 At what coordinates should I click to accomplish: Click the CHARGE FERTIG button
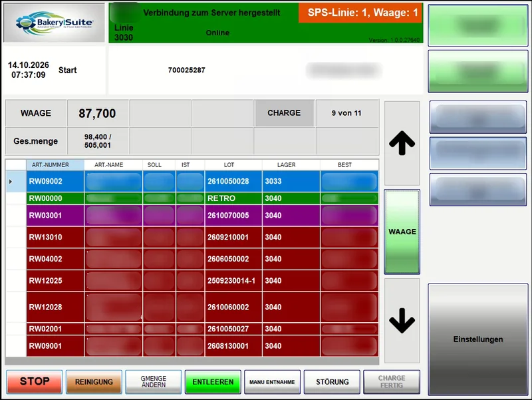click(392, 381)
